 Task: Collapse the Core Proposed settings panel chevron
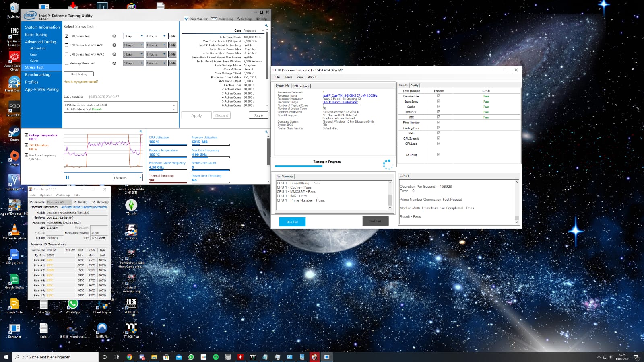(x=263, y=31)
